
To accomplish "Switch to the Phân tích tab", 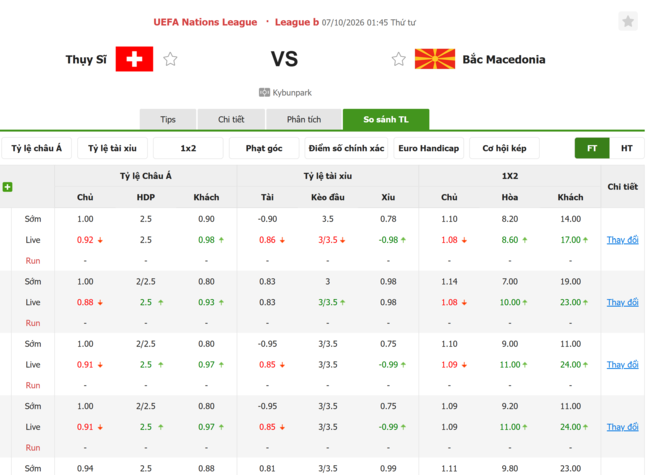I will [x=304, y=119].
